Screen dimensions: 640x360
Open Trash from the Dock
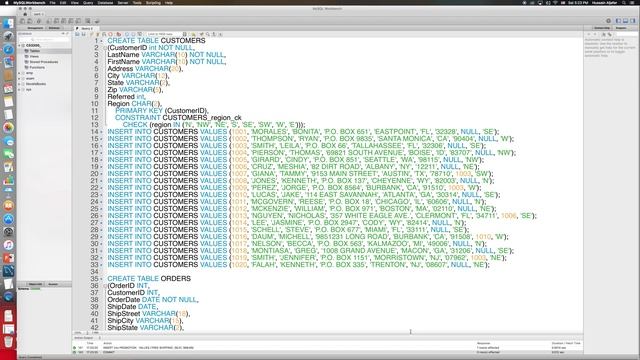coord(8,341)
